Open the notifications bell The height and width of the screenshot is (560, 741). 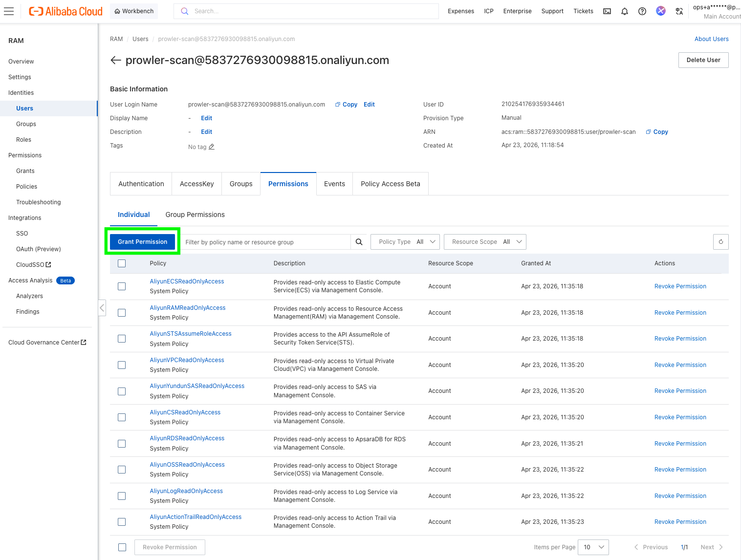624,11
